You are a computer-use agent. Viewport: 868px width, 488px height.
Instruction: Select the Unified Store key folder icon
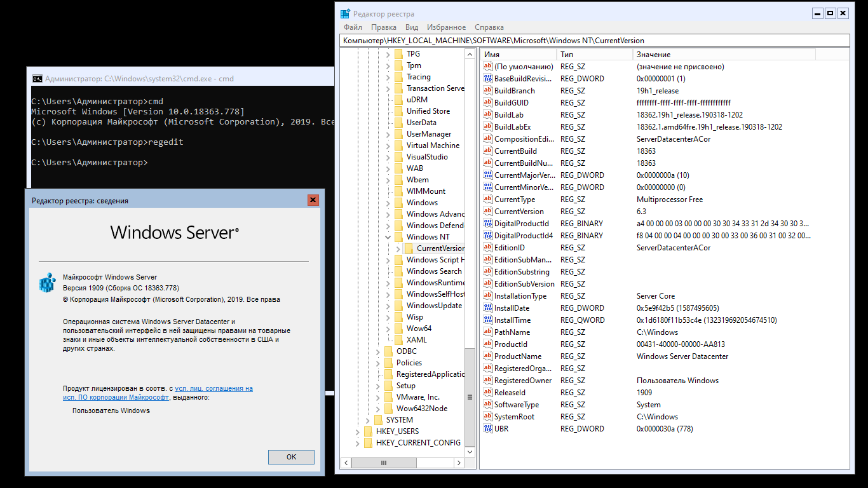coord(398,111)
